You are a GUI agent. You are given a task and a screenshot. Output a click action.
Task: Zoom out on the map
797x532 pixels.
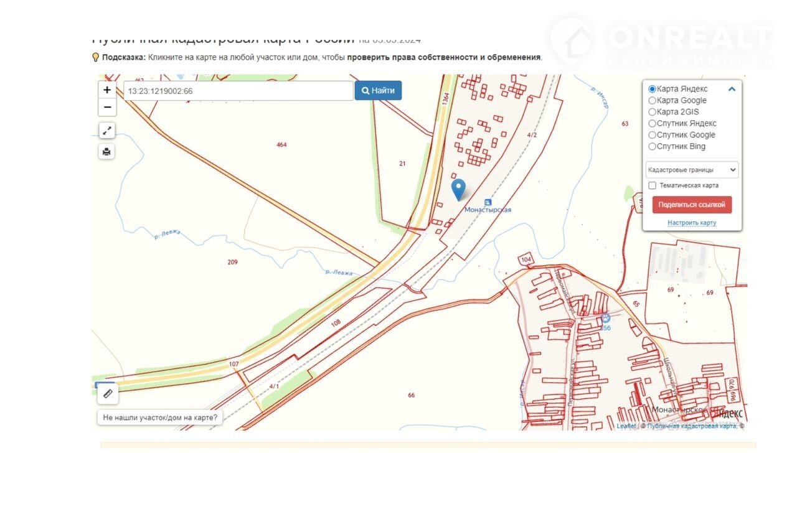tap(107, 108)
